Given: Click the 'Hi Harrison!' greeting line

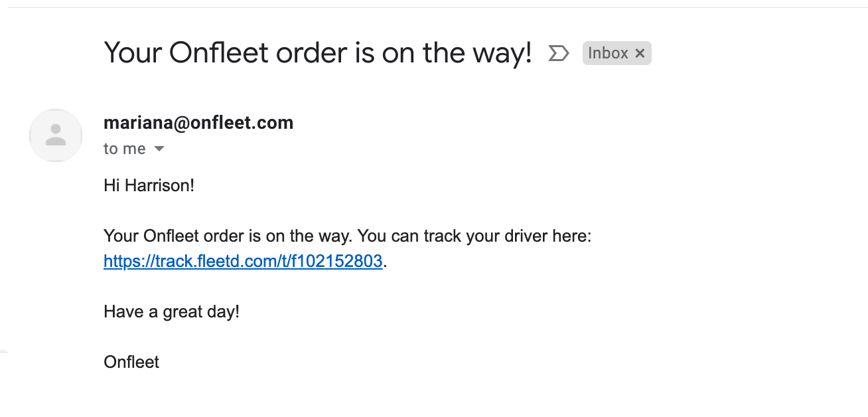Looking at the screenshot, I should (149, 185).
